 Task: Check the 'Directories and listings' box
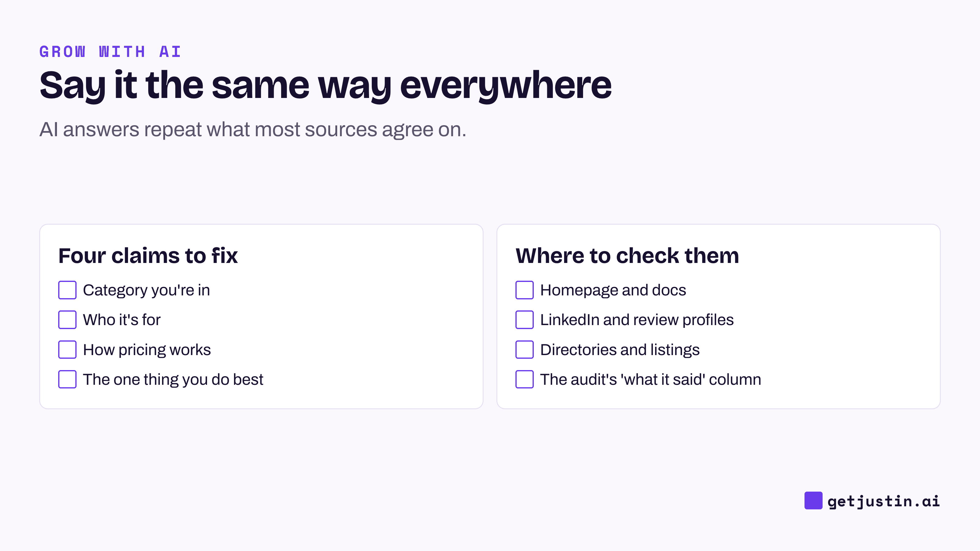(525, 350)
